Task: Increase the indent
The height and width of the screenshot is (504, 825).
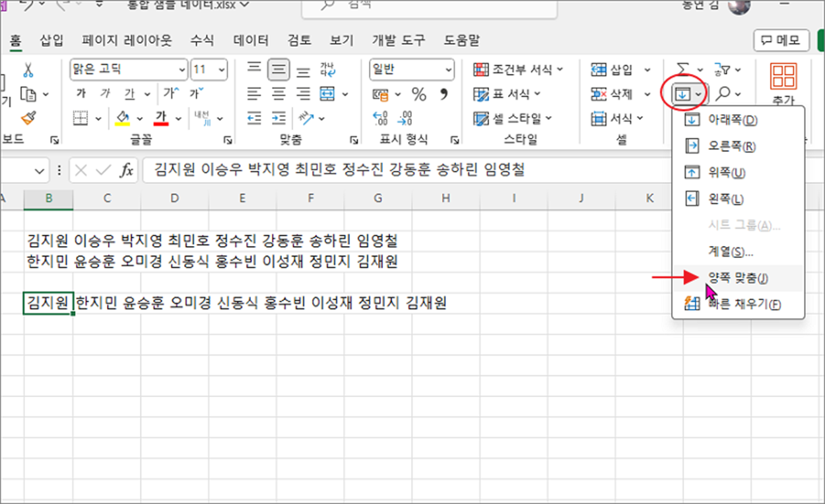Action: click(x=279, y=118)
